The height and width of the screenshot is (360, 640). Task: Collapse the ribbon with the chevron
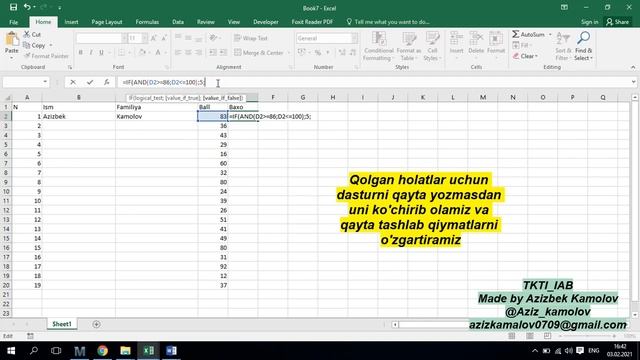coord(633,67)
